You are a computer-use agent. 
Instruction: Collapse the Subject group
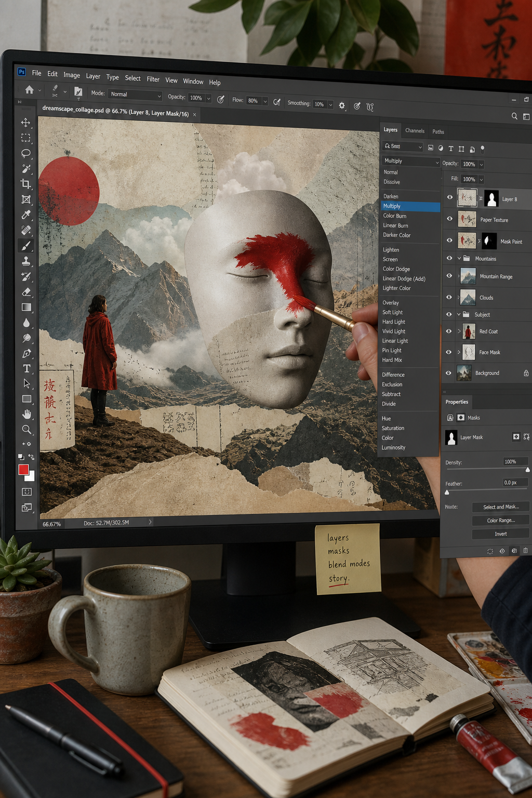[x=459, y=314]
